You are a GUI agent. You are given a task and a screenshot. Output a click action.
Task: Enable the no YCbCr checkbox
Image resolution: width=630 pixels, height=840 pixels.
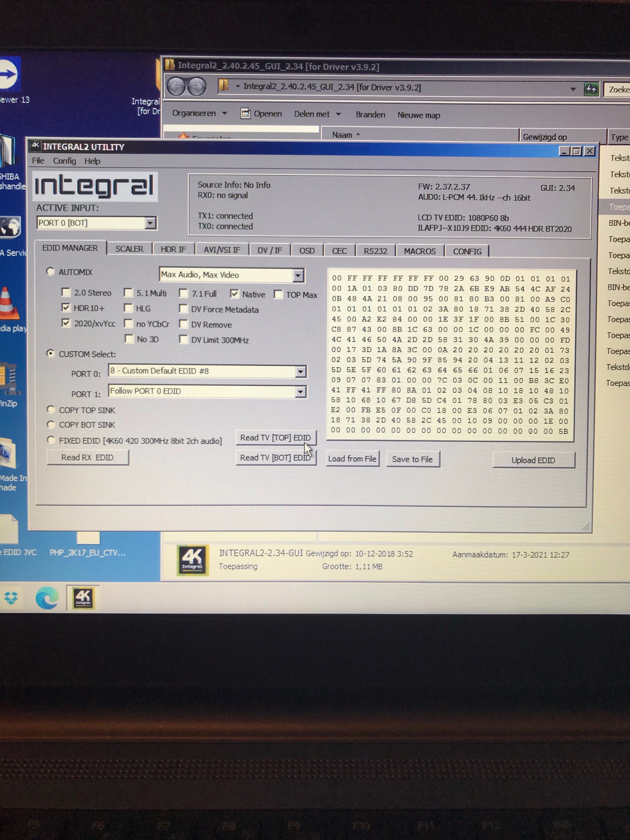(x=128, y=324)
